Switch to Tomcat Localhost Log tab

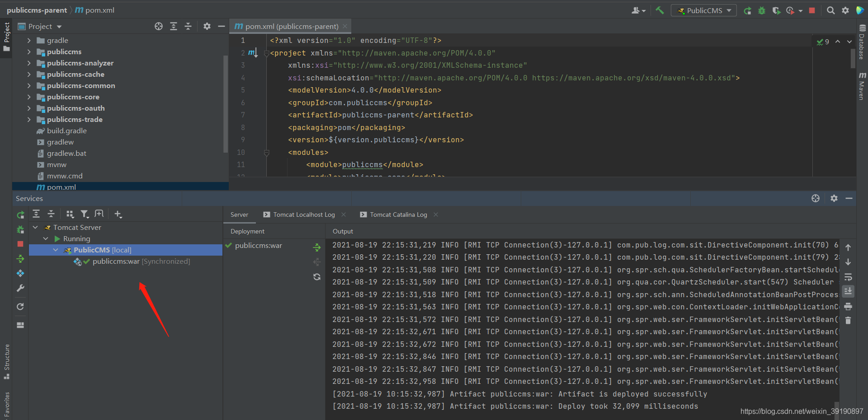304,215
